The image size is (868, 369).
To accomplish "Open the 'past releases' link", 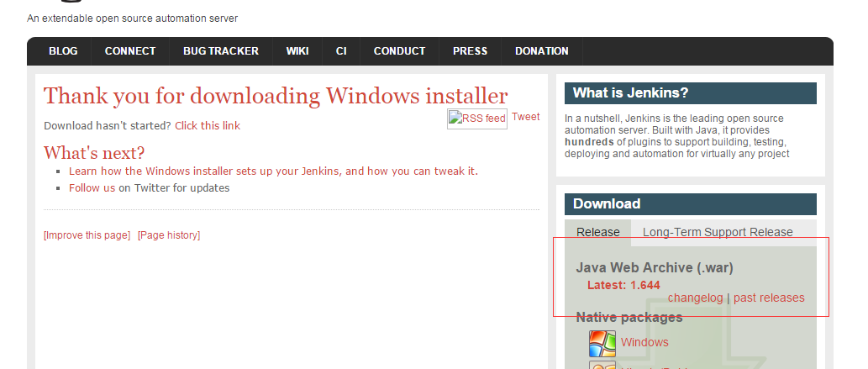I will click(769, 298).
